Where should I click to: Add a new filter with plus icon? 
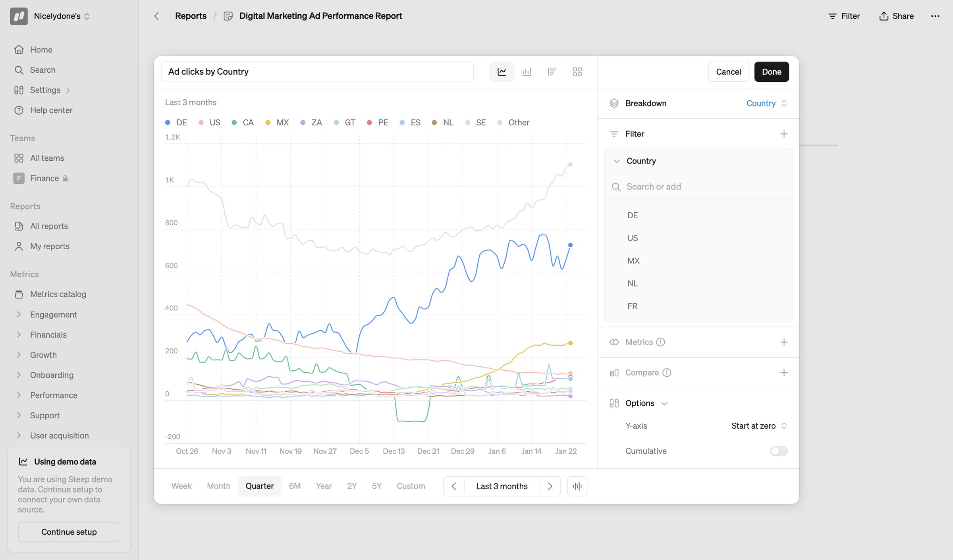point(784,134)
